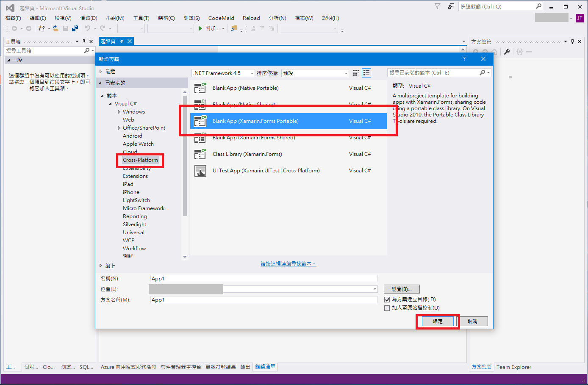The width and height of the screenshot is (588, 385).
Task: Expand the Windows tree node arrow
Action: coord(119,112)
